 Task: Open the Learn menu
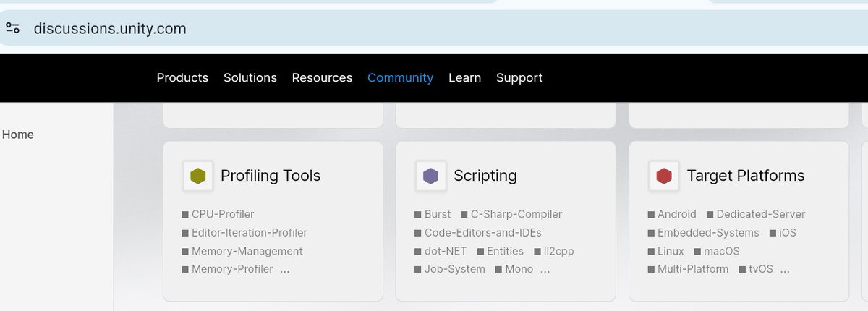pyautogui.click(x=464, y=77)
